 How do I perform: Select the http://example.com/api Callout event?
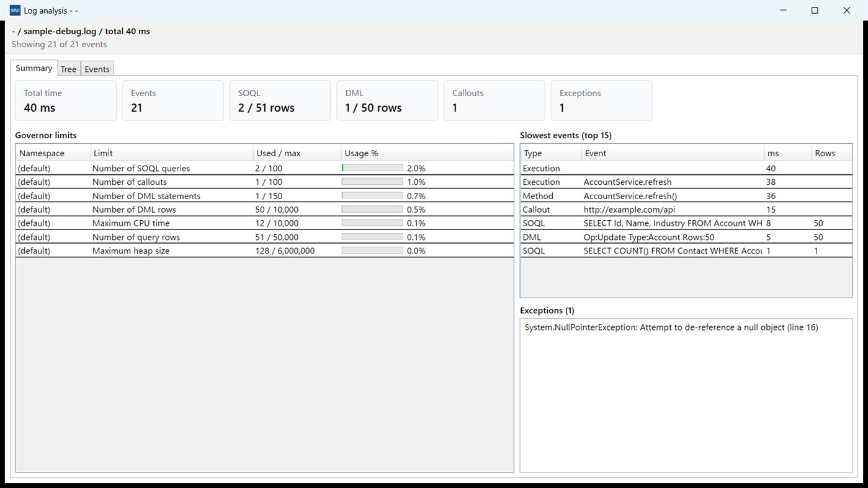coord(686,210)
